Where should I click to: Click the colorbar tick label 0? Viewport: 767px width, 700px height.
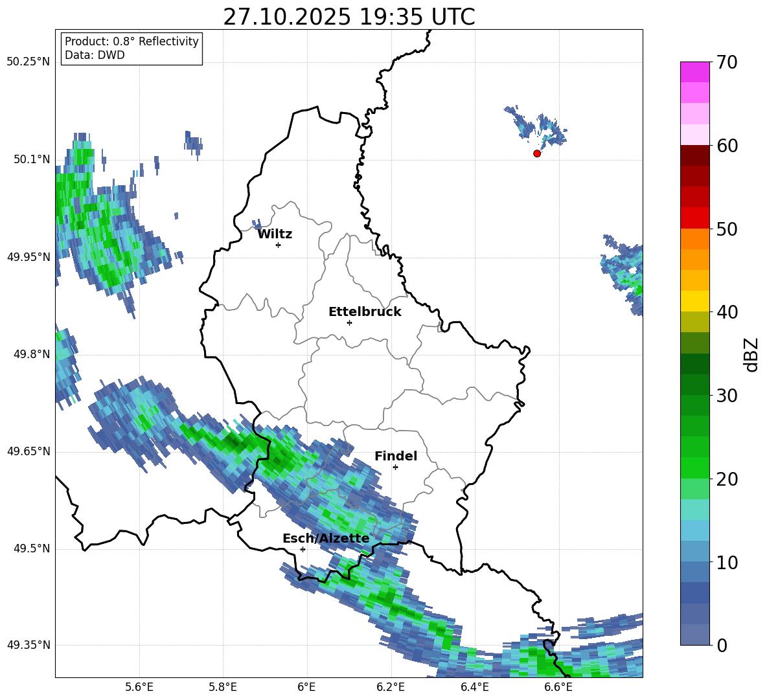click(x=722, y=645)
